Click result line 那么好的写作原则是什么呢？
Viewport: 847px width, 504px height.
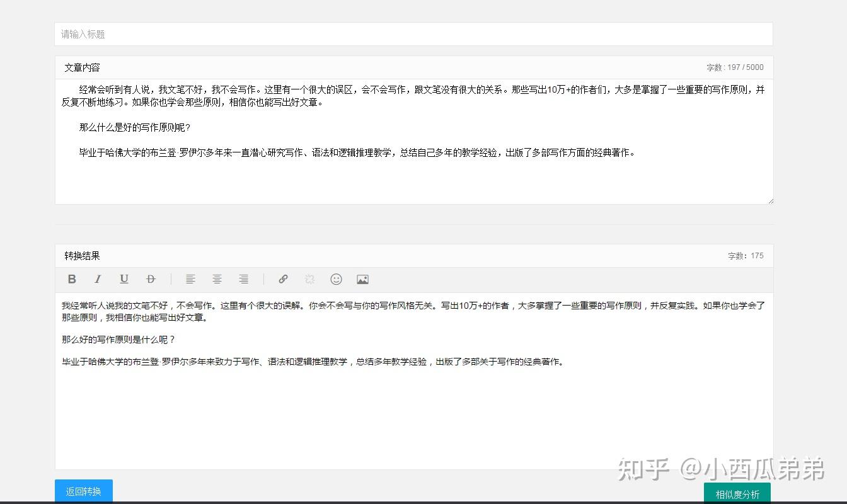[118, 340]
